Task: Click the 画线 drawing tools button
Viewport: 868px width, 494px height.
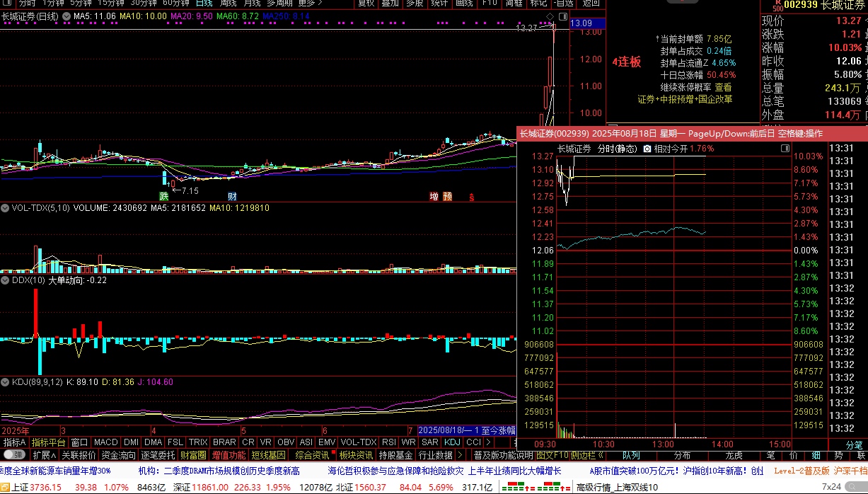Action: [x=464, y=4]
